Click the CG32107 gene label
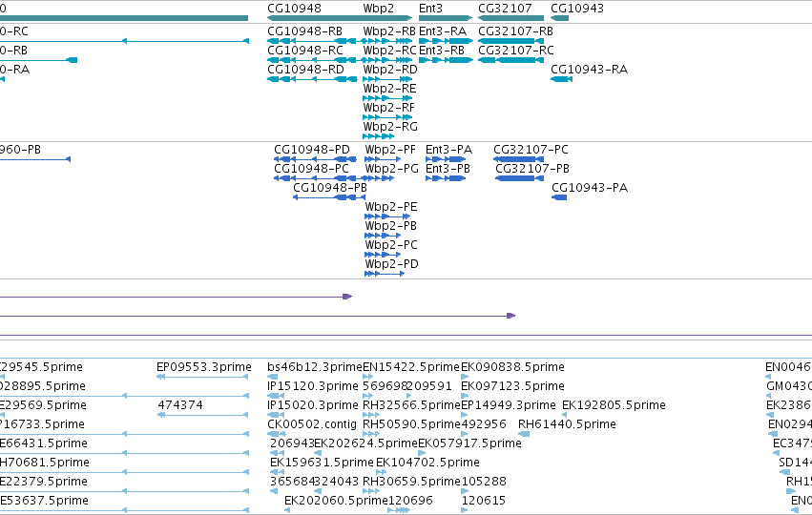 point(505,9)
